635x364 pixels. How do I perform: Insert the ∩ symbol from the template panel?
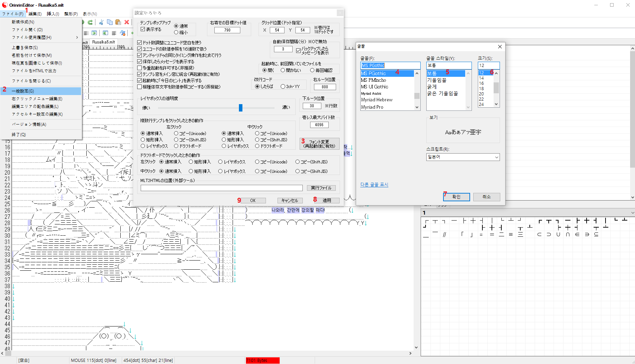pos(568,235)
